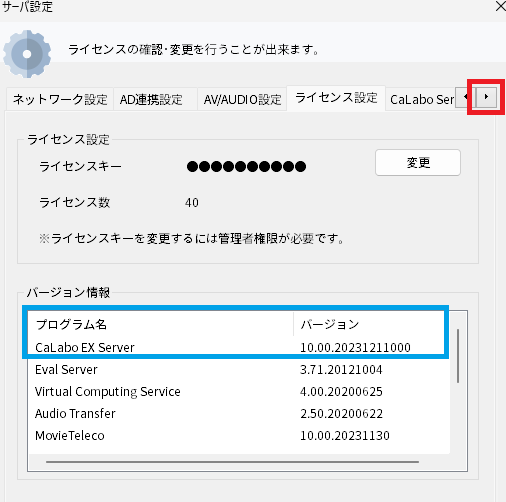
Task: Open the ネットワーク設定 tab
Action: tap(60, 99)
